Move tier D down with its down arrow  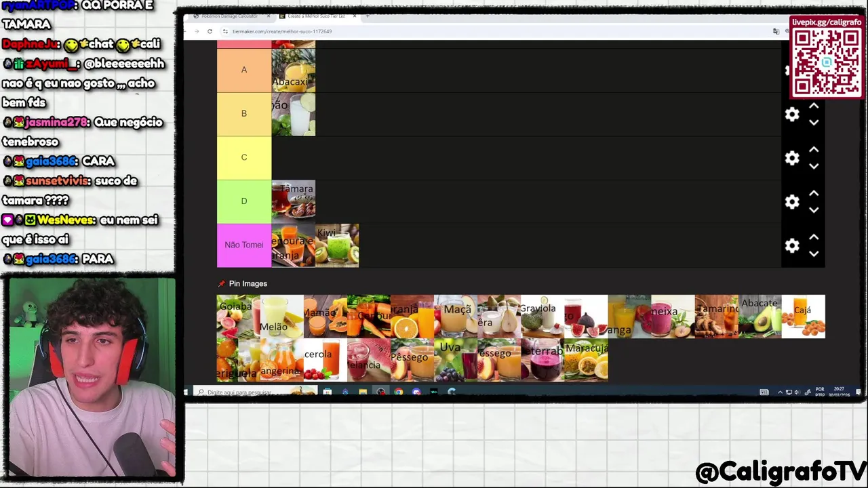point(814,210)
